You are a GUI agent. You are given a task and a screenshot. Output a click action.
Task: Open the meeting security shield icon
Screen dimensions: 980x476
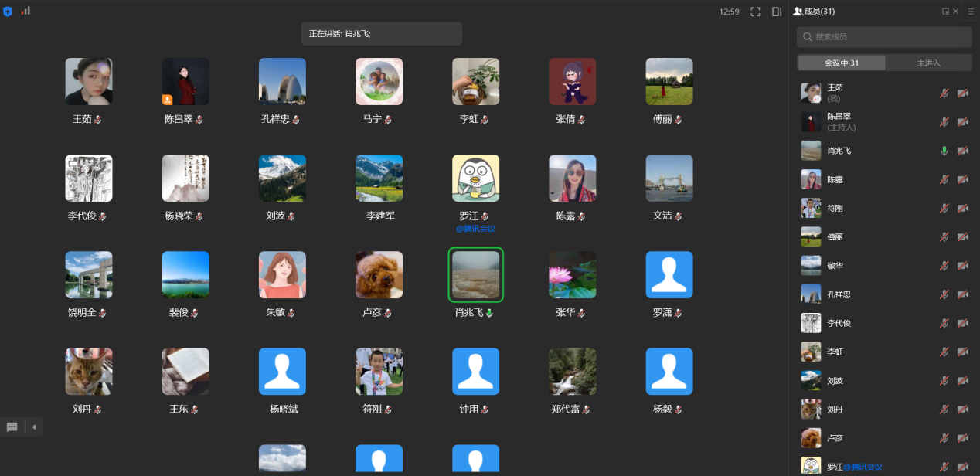(x=8, y=11)
